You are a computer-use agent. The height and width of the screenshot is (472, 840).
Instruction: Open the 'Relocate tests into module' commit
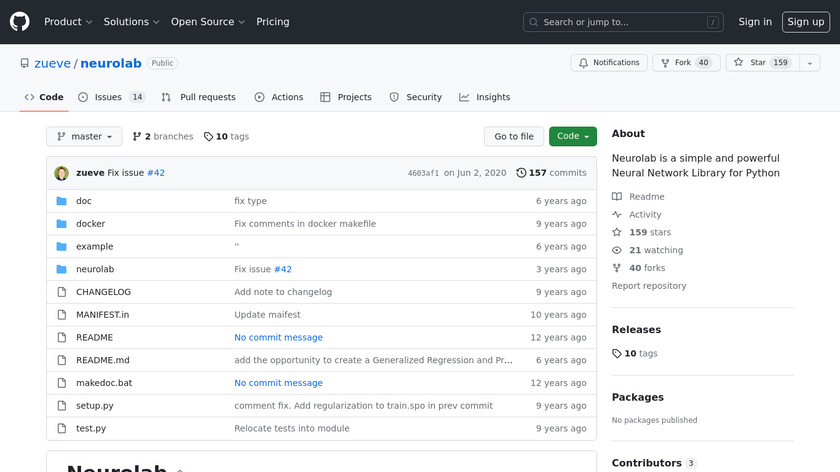[292, 429]
